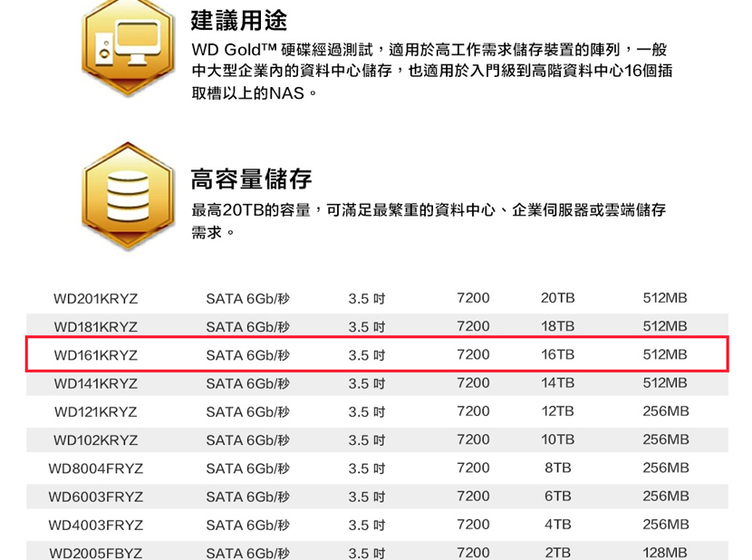Click 7200 in the WD2005FBYZ row

(473, 553)
